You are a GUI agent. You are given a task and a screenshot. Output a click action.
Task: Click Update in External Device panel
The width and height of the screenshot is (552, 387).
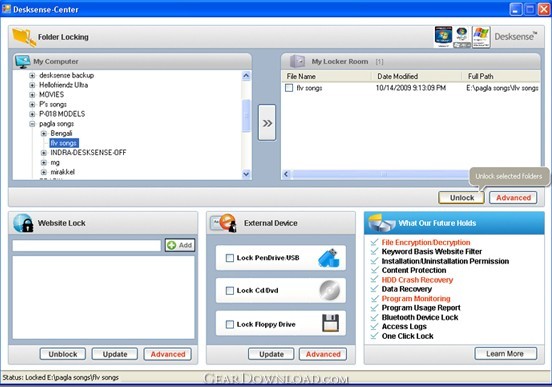(271, 354)
